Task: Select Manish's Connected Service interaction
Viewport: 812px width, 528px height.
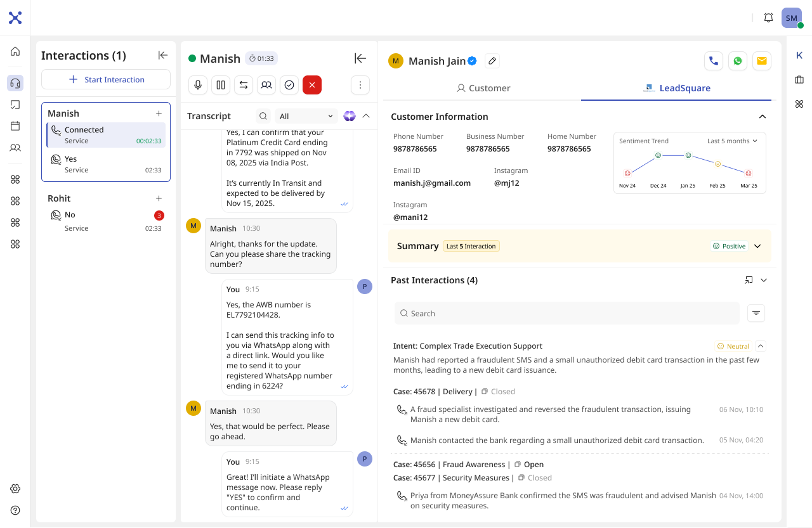Action: tap(106, 135)
